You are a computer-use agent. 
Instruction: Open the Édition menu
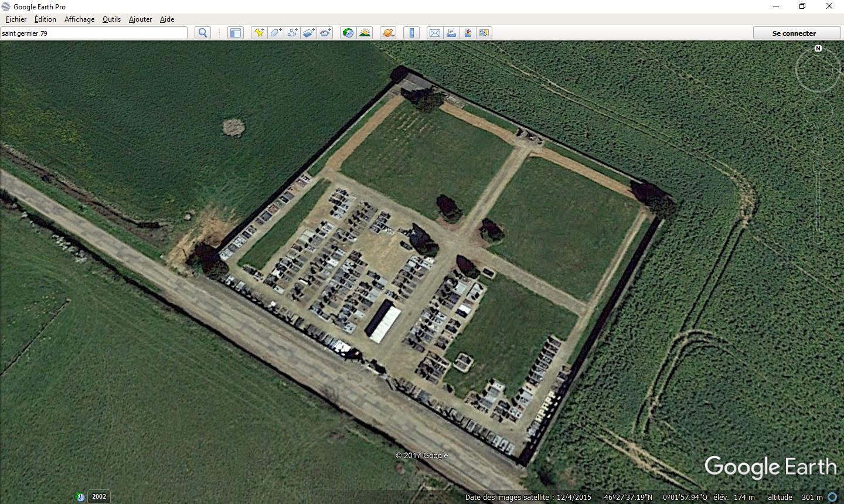45,19
